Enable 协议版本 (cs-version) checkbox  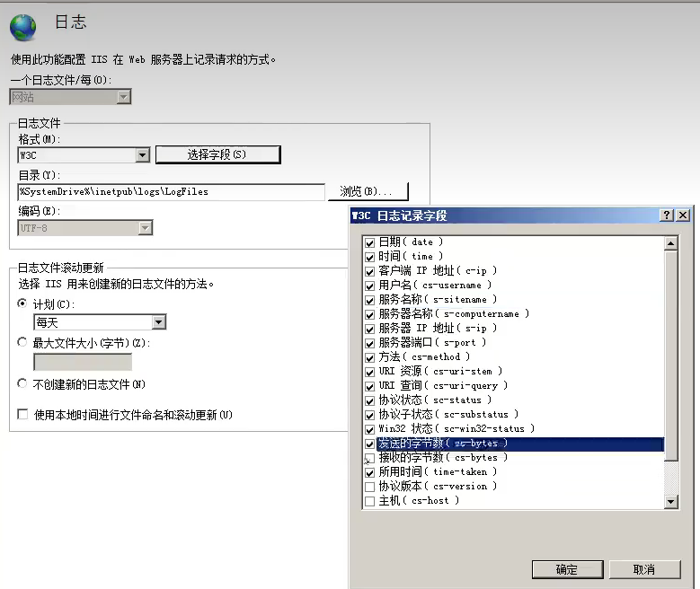(369, 487)
